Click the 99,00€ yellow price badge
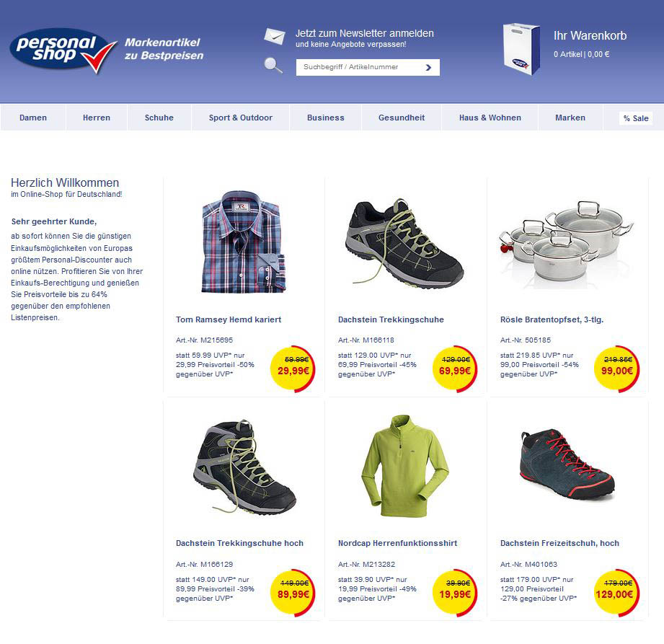The image size is (664, 644). [617, 369]
